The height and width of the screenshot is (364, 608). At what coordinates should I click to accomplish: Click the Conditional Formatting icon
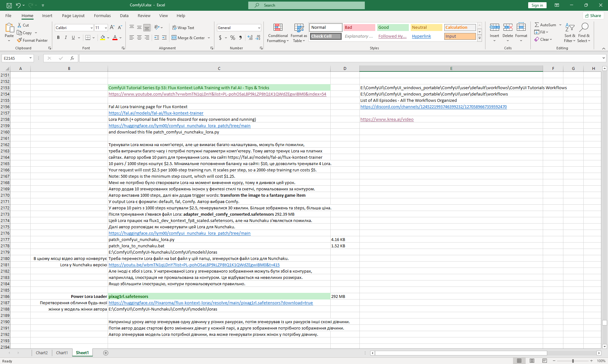click(x=278, y=28)
